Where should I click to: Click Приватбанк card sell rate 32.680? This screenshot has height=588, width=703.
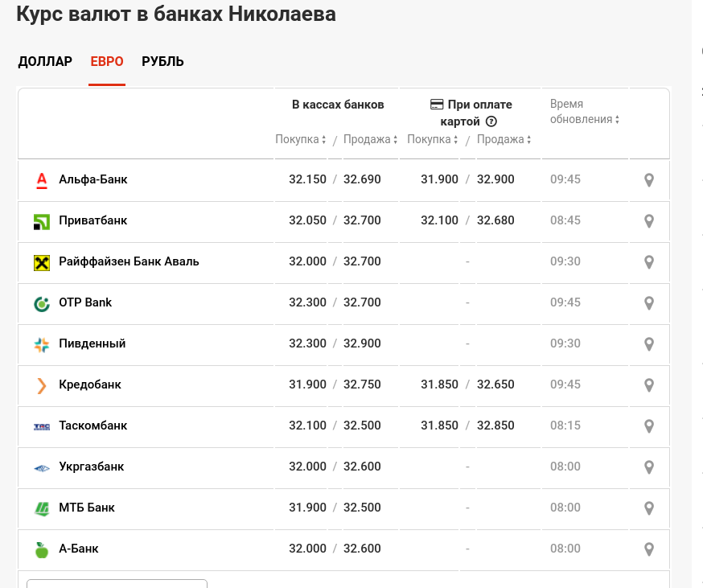[495, 220]
